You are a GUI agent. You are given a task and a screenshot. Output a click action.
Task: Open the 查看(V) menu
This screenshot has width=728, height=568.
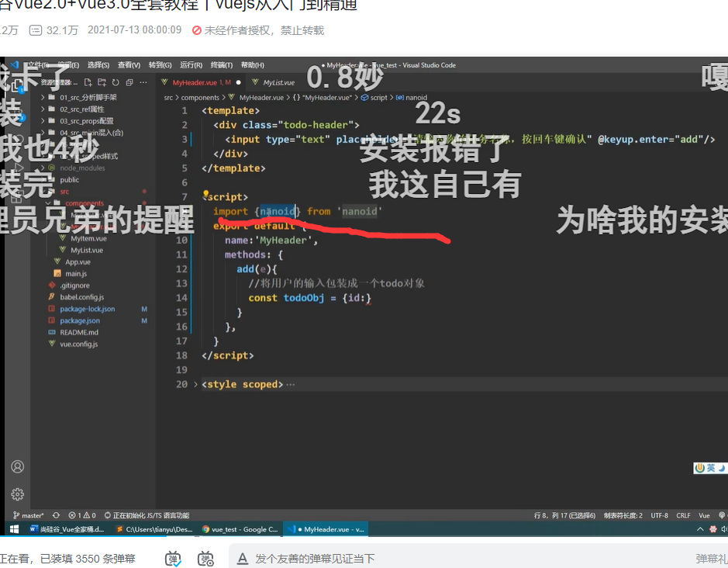click(129, 65)
